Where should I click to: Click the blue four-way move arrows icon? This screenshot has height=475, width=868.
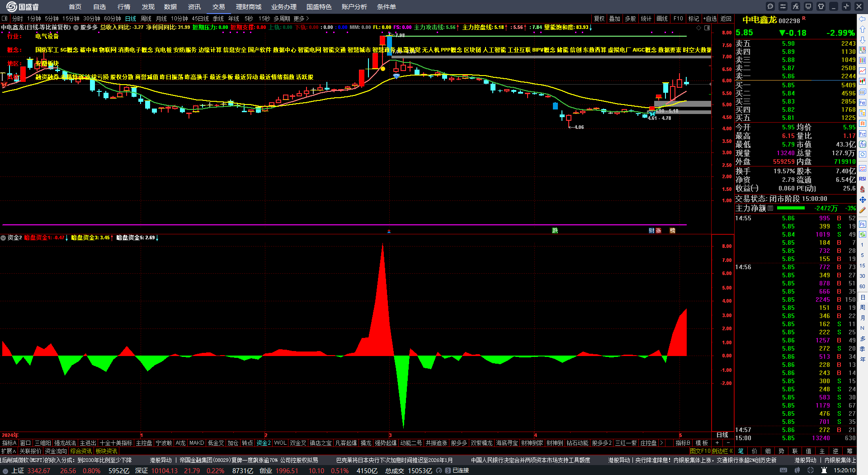863,199
